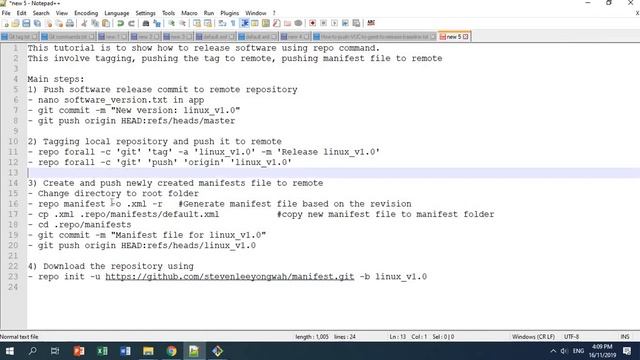Open the Plugins menu
Screen dimensions: 640x360
click(229, 13)
